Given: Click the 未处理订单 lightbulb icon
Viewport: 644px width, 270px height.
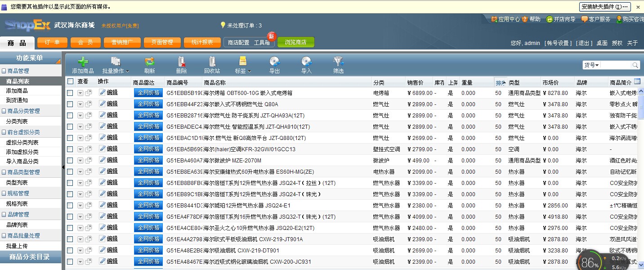Looking at the screenshot, I should pos(223,25).
